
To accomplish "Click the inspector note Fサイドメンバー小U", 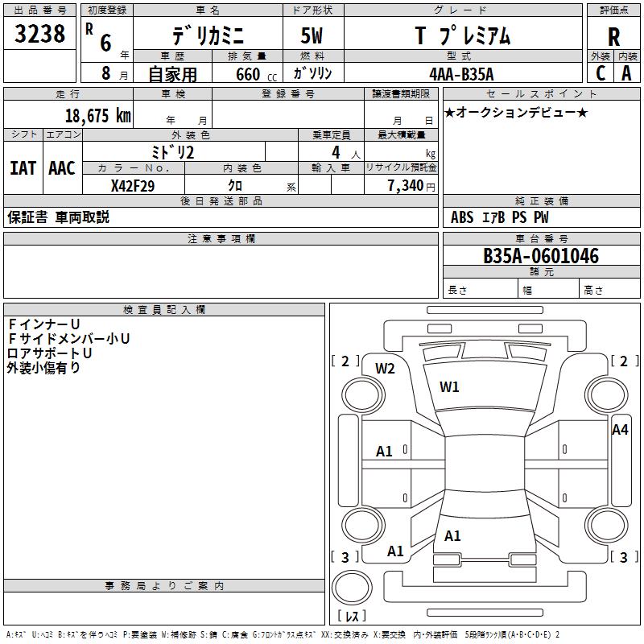I will point(68,338).
